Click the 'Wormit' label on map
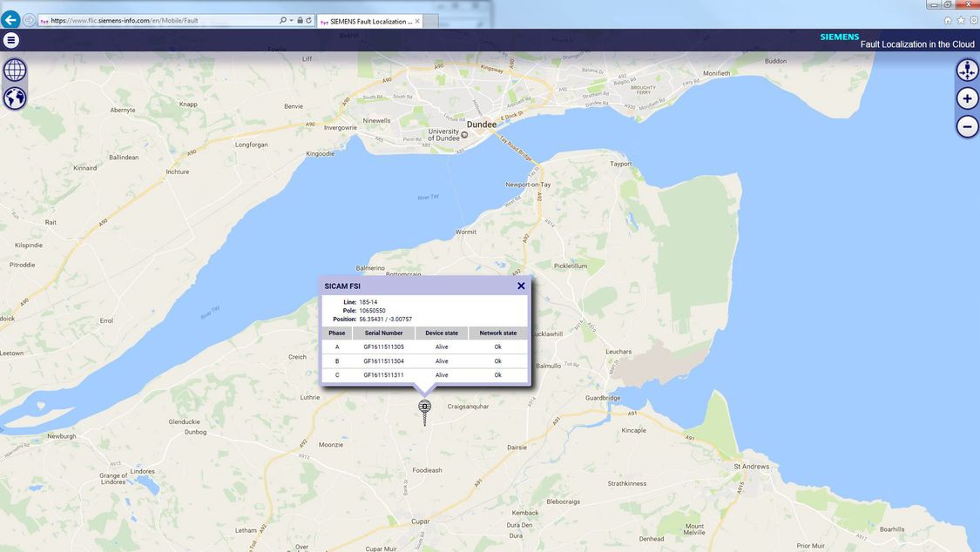The height and width of the screenshot is (552, 980). coord(466,232)
